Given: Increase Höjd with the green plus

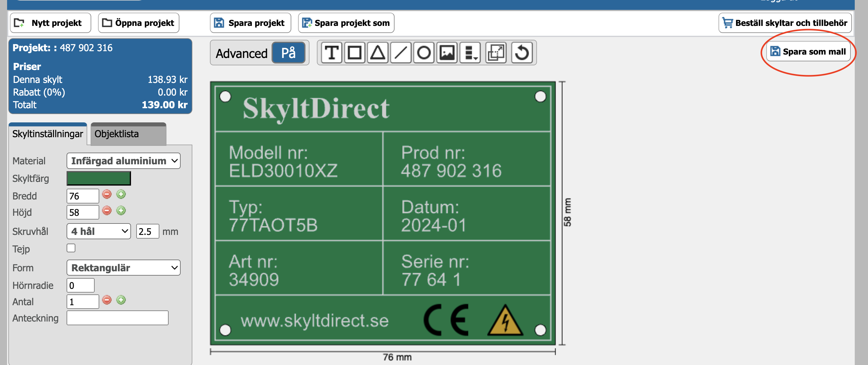Looking at the screenshot, I should [121, 211].
